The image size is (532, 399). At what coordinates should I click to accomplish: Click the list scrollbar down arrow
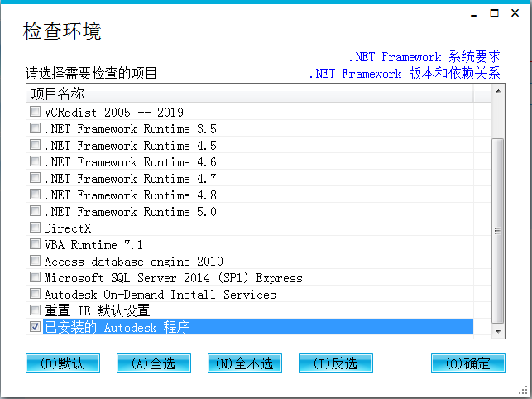point(498,331)
